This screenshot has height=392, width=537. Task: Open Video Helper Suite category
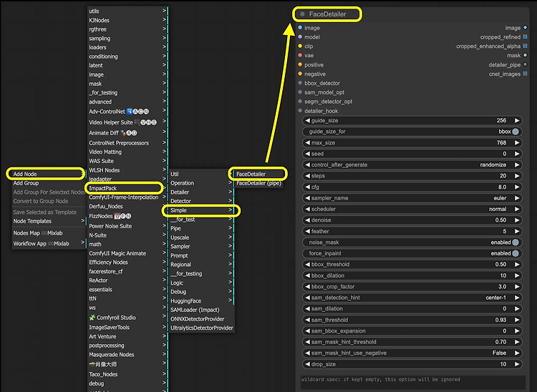click(127, 122)
